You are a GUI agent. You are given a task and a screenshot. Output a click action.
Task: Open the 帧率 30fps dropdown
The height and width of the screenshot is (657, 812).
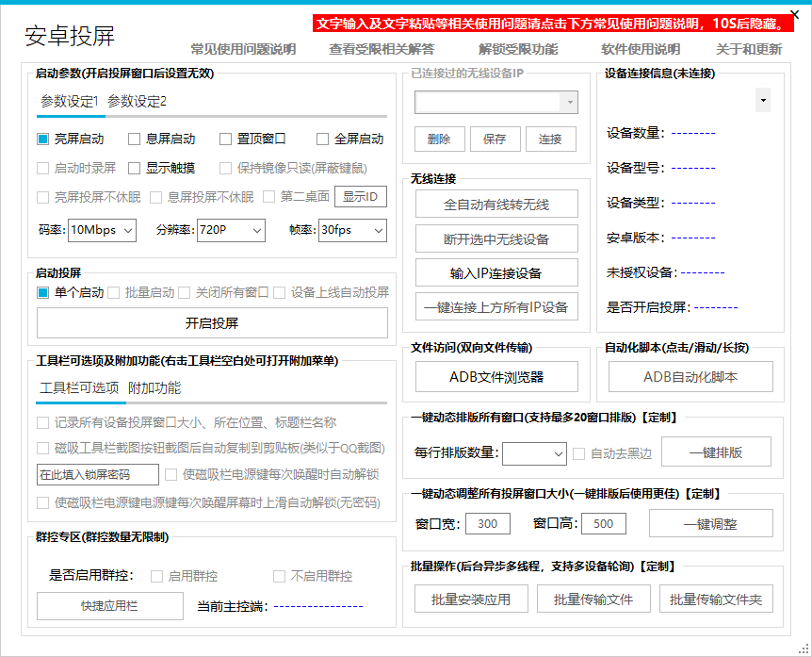352,230
